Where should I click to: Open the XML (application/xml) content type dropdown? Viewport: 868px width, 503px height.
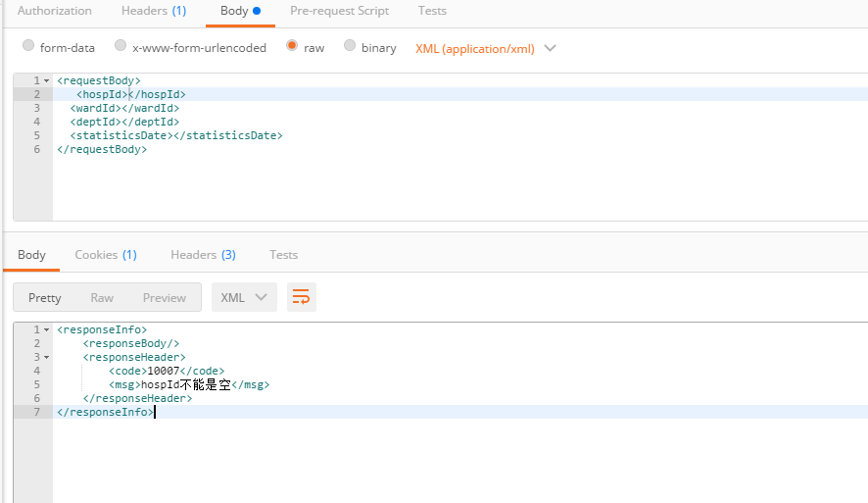pos(486,49)
